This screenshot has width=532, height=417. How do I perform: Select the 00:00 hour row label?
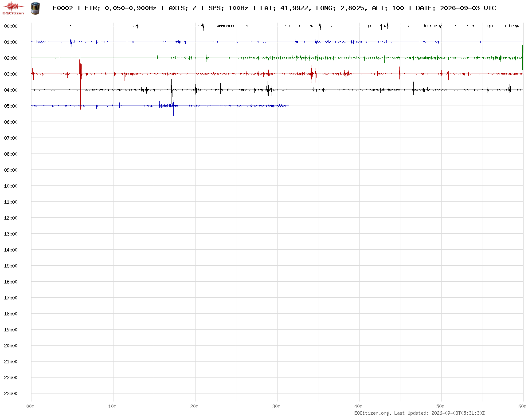[x=10, y=26]
